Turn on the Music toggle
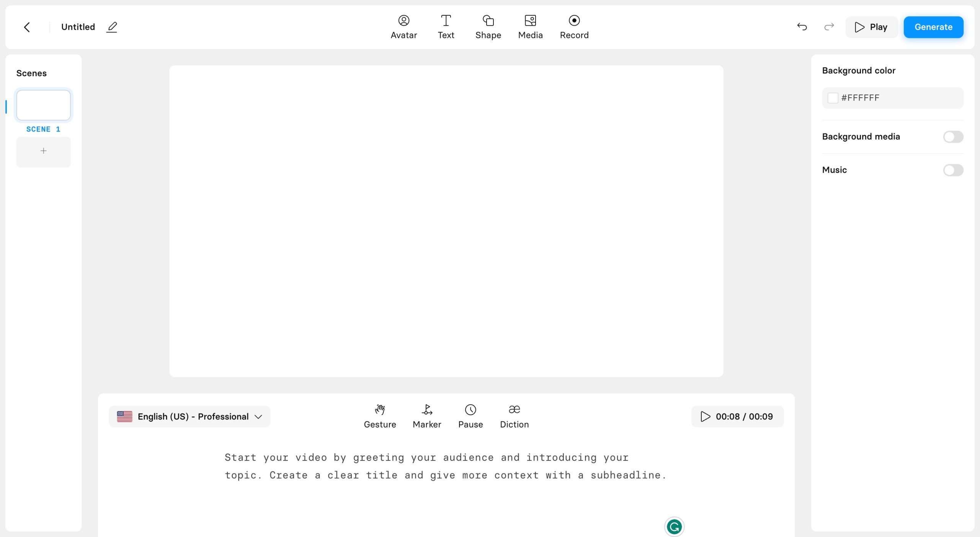This screenshot has height=537, width=980. 952,170
